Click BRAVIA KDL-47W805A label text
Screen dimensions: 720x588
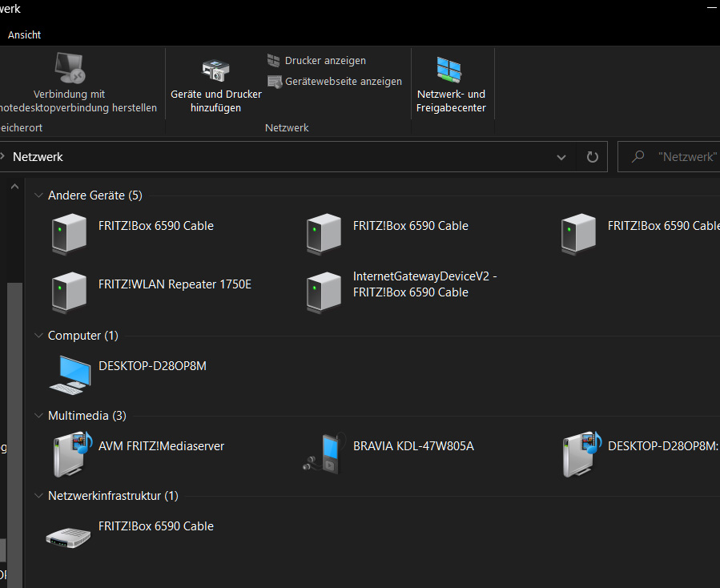tap(413, 446)
